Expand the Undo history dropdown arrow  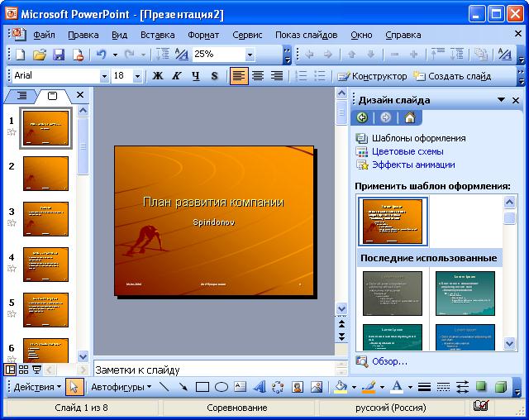point(115,55)
